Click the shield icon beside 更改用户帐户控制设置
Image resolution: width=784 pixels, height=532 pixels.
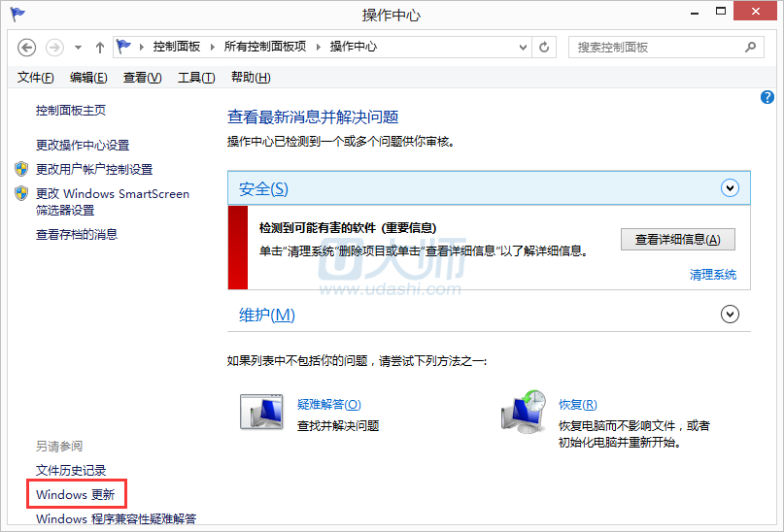[x=21, y=169]
